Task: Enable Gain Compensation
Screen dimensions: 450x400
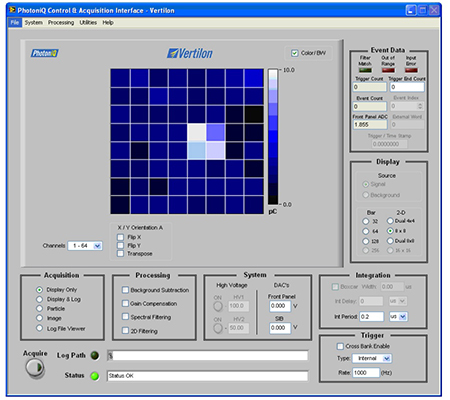Action: [x=125, y=303]
